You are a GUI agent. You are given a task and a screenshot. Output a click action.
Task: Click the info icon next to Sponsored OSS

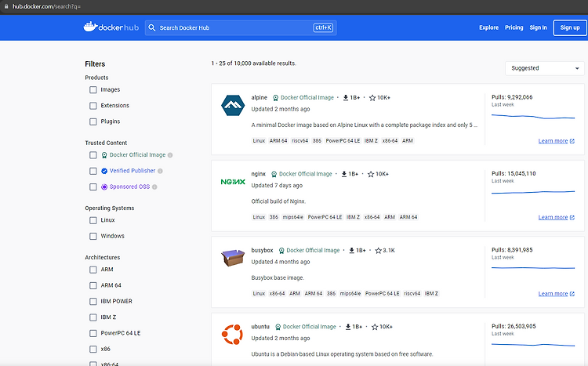click(x=154, y=187)
